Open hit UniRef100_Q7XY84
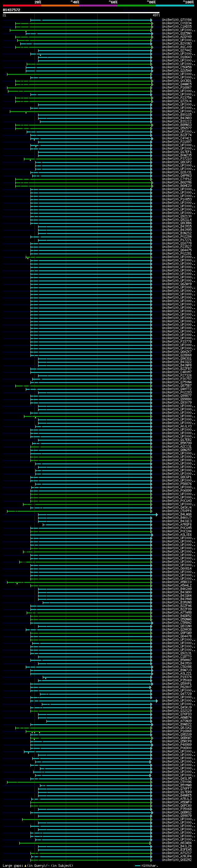 [177, 20]
